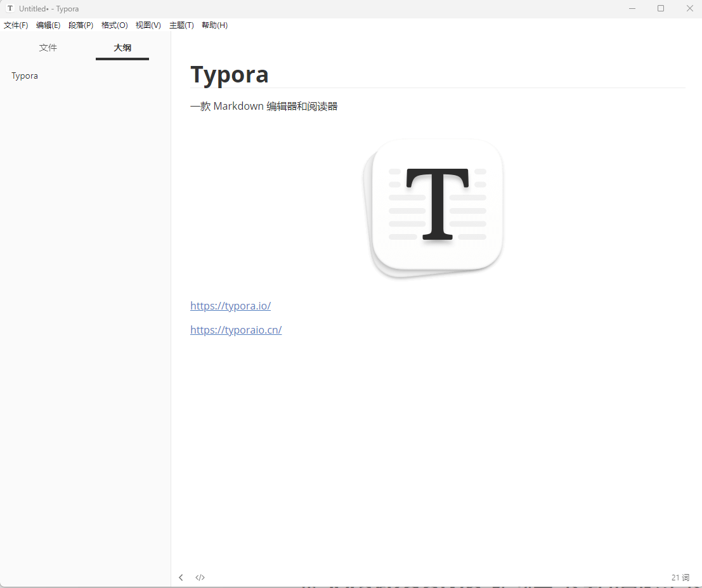Click the Typora logo image

[433, 208]
